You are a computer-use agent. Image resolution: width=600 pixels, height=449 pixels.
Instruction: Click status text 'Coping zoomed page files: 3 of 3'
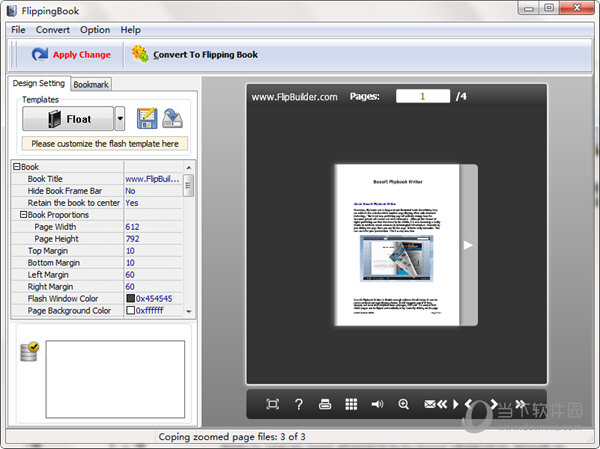click(x=232, y=437)
